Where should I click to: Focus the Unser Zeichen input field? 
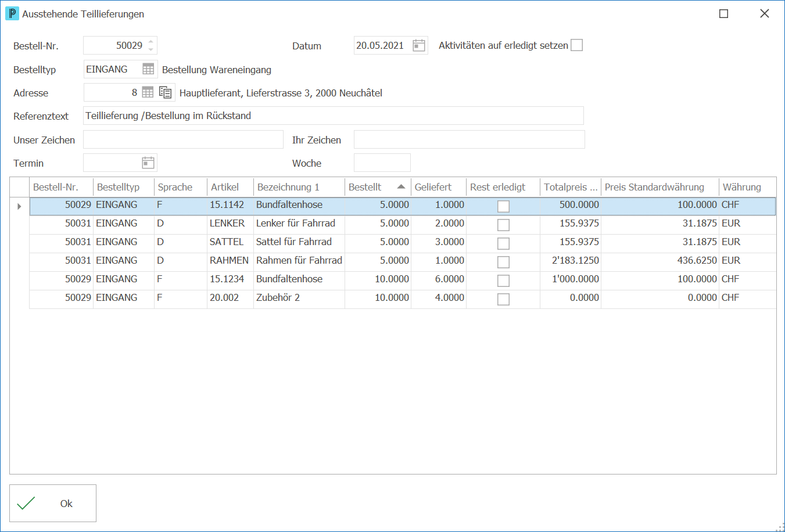(x=183, y=139)
